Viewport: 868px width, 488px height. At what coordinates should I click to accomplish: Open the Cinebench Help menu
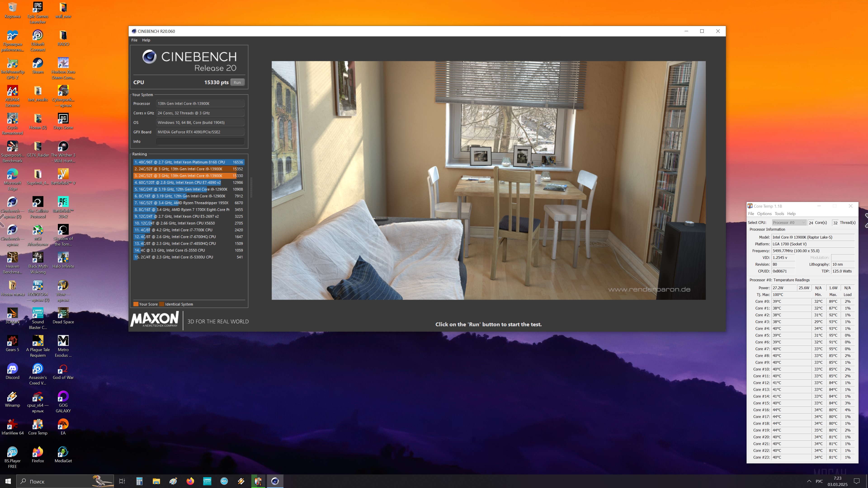146,40
